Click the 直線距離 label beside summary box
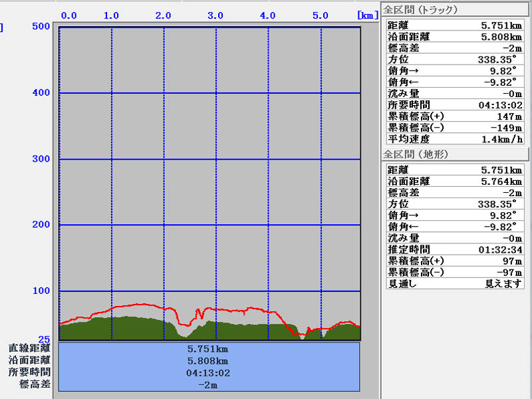 (x=29, y=348)
